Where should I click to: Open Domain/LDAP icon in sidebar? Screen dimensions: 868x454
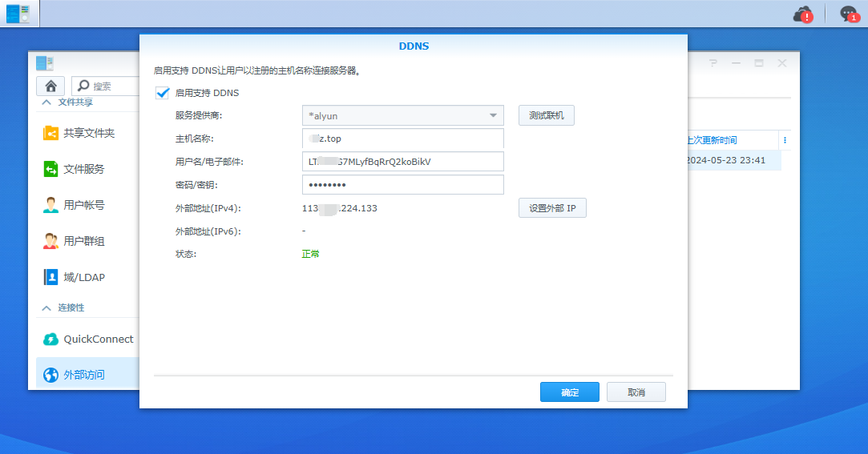coord(50,277)
